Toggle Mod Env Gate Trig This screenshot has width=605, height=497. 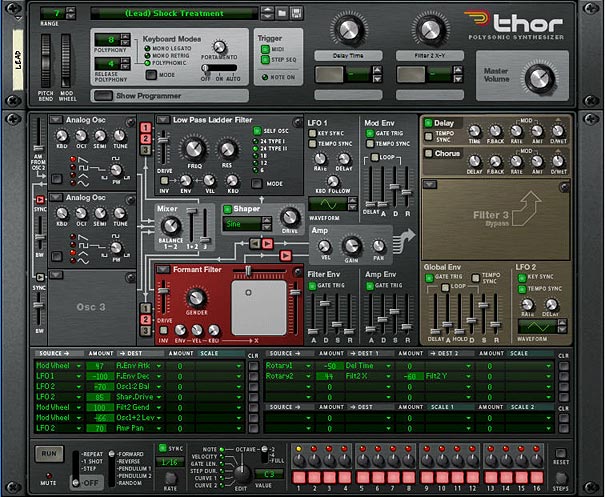(x=370, y=134)
